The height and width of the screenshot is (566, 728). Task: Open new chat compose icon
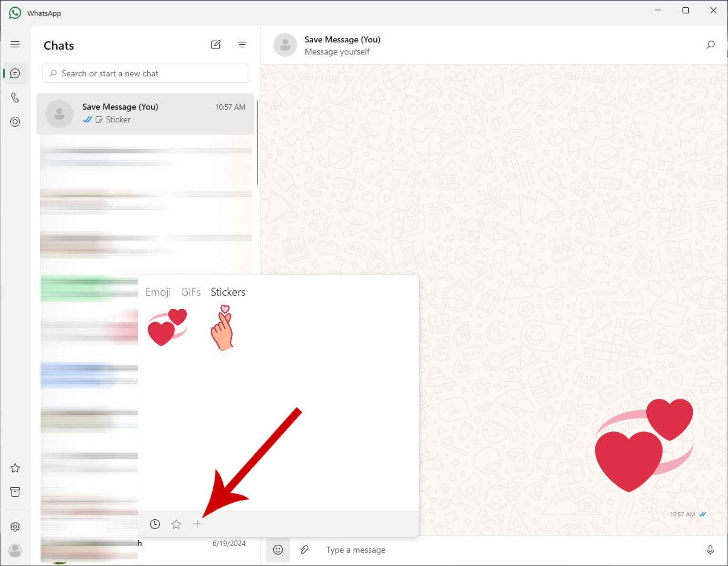point(216,44)
